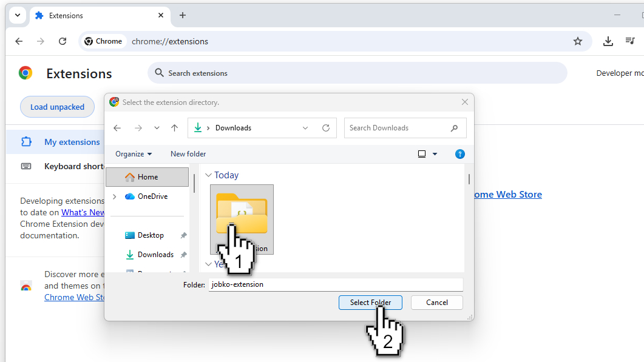Image resolution: width=644 pixels, height=362 pixels.
Task: Confirm with the Select Folder button
Action: 370,302
